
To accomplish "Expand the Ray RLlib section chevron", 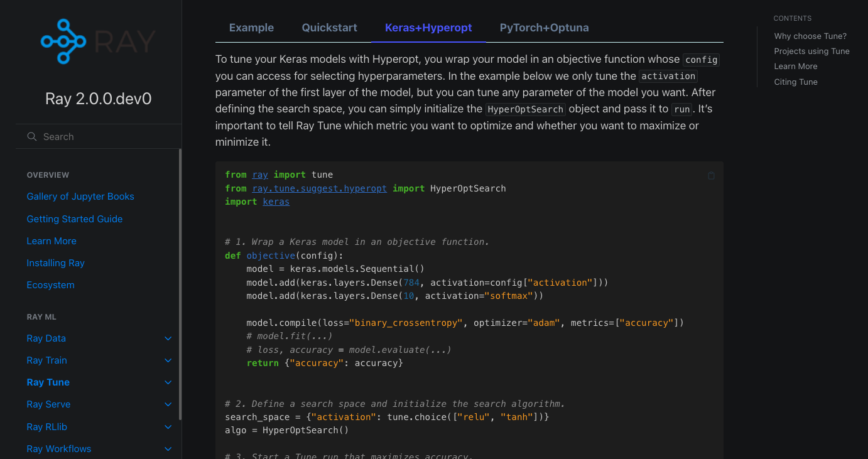I will pos(168,427).
